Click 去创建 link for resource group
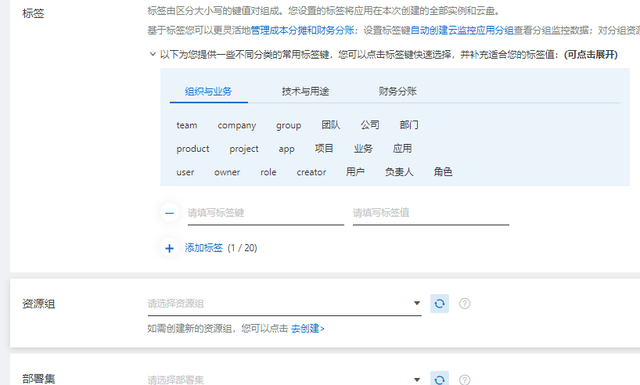640x385 pixels. click(308, 328)
